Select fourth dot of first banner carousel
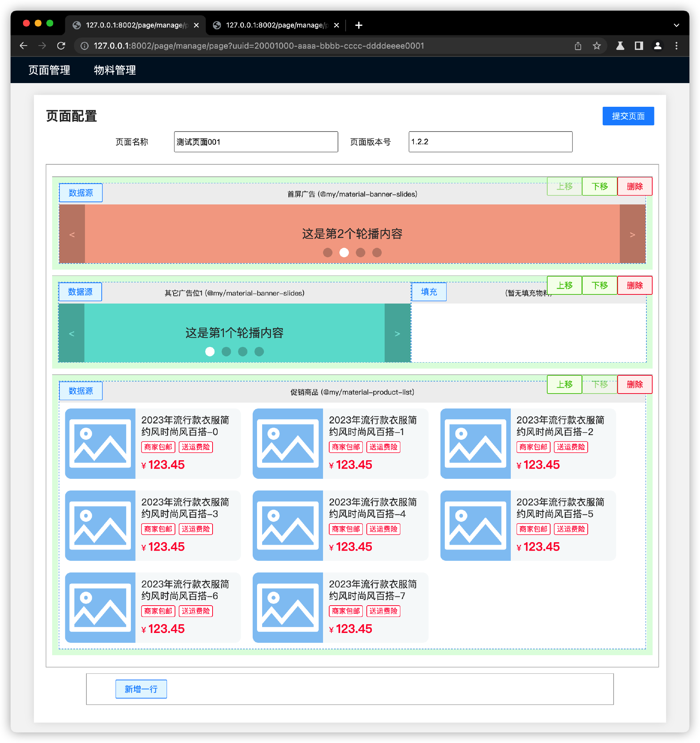The height and width of the screenshot is (743, 700). 377,253
